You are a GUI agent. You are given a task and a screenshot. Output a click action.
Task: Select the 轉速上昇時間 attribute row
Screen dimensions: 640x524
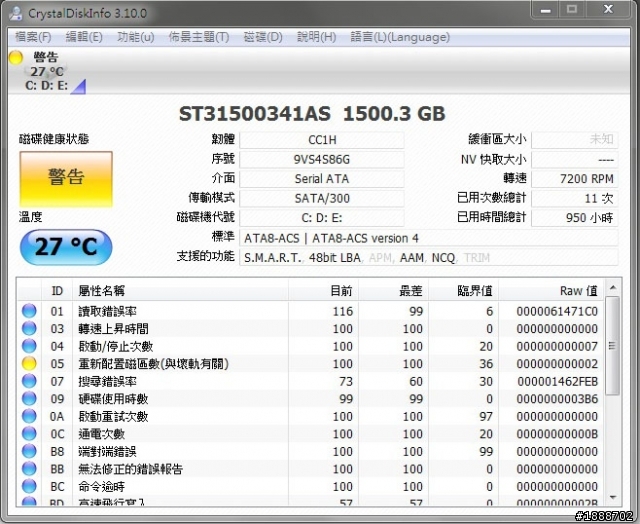(x=311, y=329)
